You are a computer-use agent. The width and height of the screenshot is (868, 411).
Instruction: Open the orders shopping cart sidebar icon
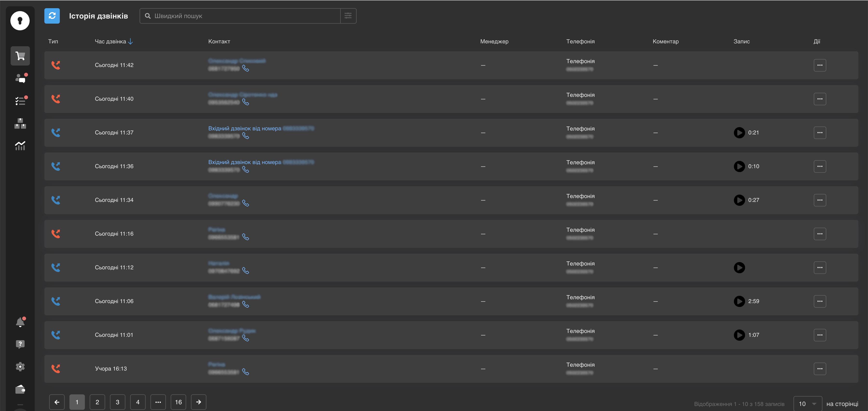[x=20, y=56]
